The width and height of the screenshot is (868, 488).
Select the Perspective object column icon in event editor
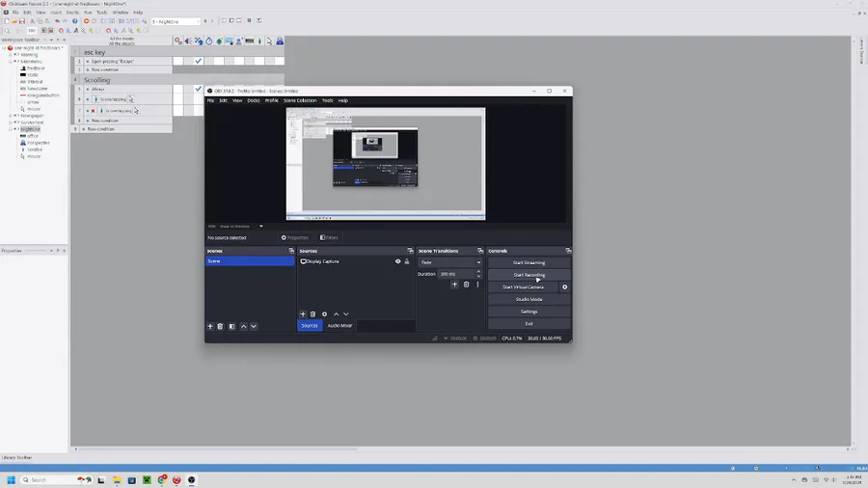[280, 41]
